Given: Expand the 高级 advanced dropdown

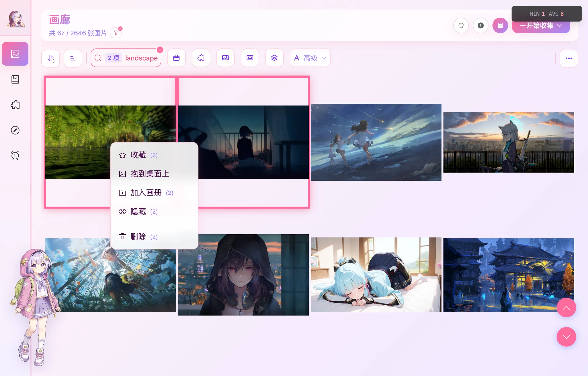Looking at the screenshot, I should (310, 58).
